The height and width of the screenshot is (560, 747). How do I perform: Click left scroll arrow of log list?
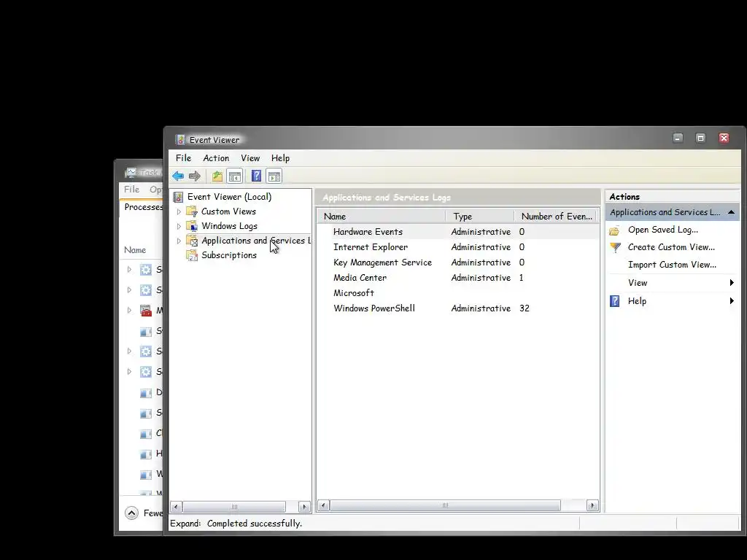(323, 505)
